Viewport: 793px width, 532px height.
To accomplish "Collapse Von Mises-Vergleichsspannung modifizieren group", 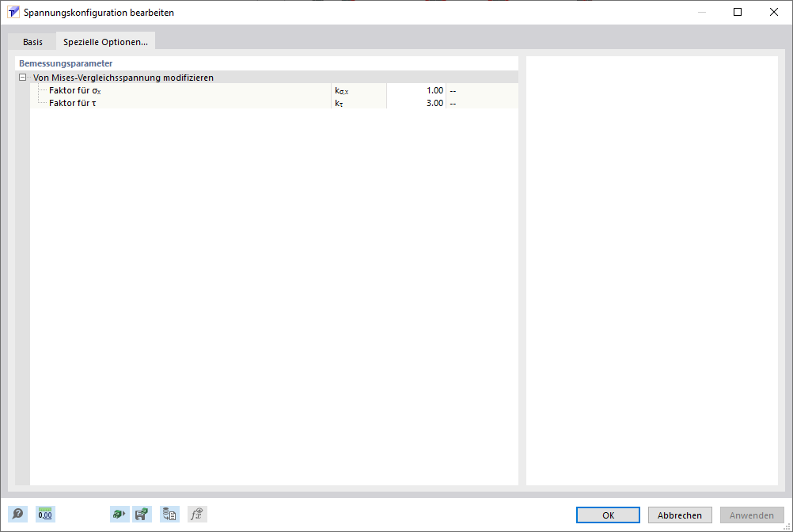I will [x=22, y=78].
